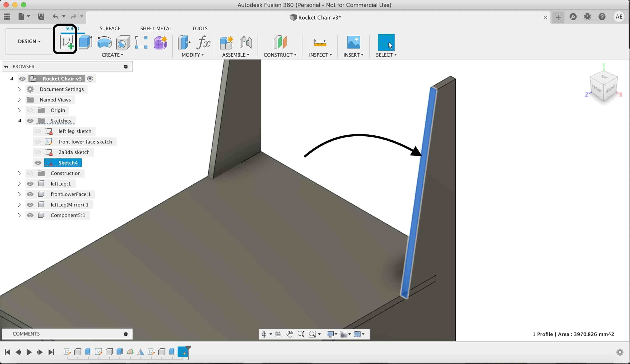Open the SELECT dropdown menu
630x364 pixels.
click(x=386, y=55)
